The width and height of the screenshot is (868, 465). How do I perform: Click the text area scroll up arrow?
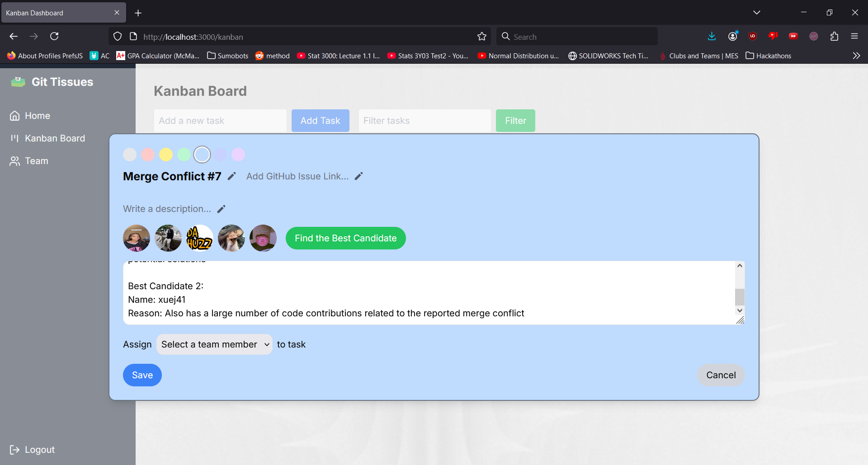click(740, 266)
